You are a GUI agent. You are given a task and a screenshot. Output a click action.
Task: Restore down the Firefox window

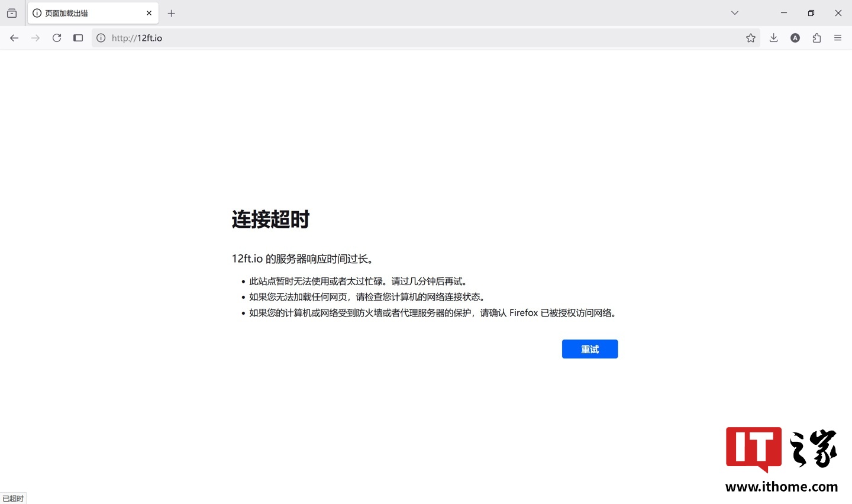tap(811, 13)
